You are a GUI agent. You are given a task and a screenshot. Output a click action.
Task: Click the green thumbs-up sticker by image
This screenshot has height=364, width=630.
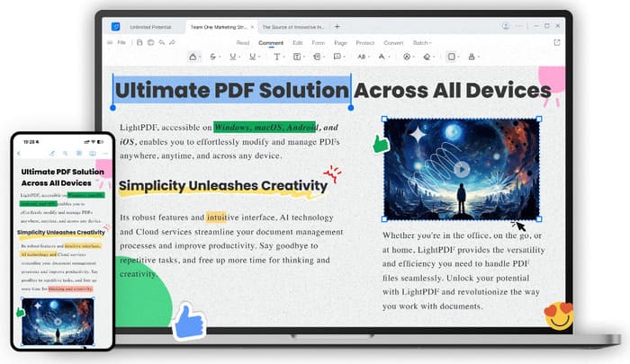point(380,145)
